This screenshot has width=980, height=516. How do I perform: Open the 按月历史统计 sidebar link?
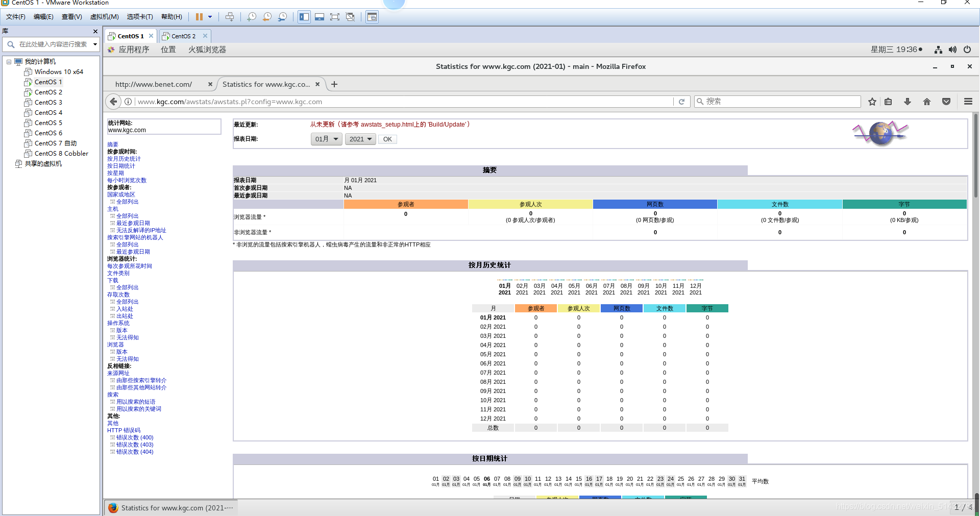[x=124, y=159]
